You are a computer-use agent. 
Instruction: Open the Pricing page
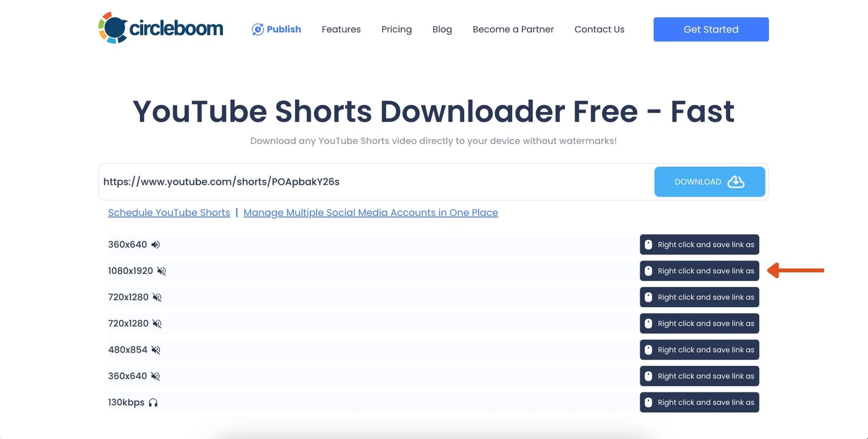397,29
